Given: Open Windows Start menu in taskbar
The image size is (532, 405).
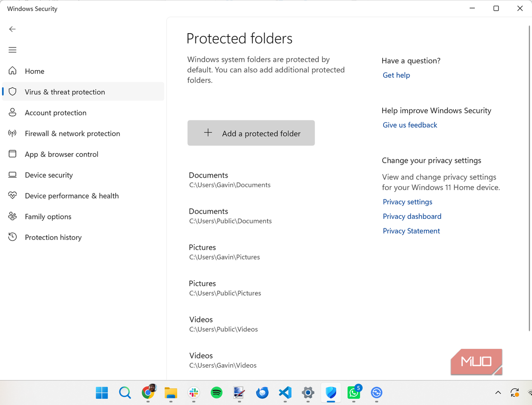Looking at the screenshot, I should click(x=102, y=393).
